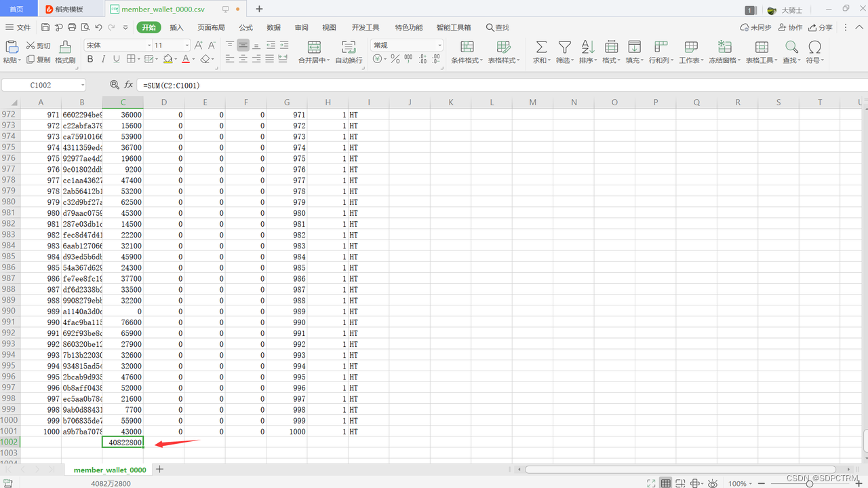The height and width of the screenshot is (488, 868).
Task: Click the Table Tools (表格工具) icon
Action: point(762,47)
